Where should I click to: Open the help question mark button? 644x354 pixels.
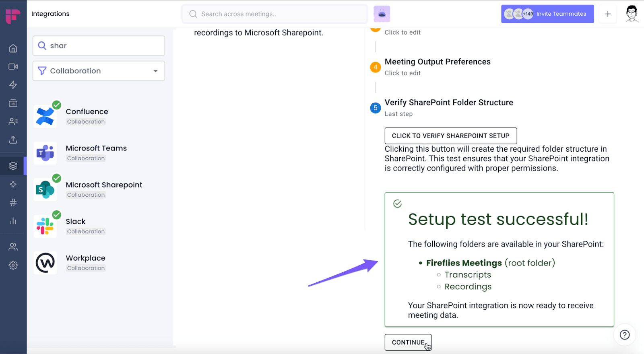click(x=624, y=335)
